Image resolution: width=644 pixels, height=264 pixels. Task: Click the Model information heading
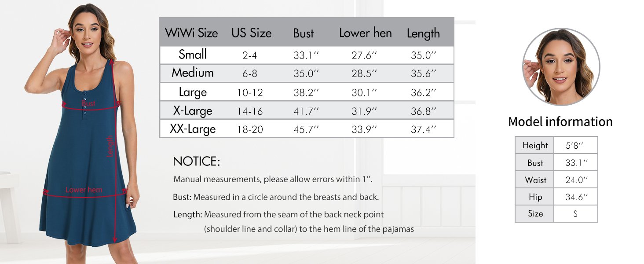[560, 122]
